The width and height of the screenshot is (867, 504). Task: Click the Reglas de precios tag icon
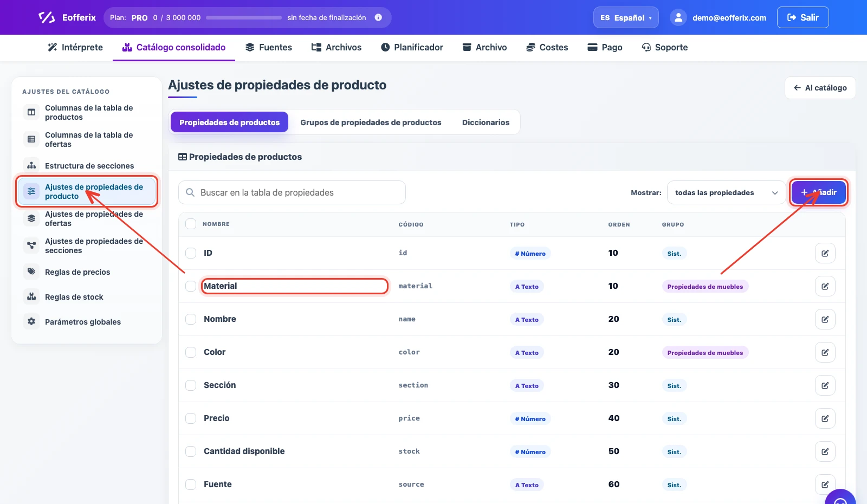click(31, 272)
